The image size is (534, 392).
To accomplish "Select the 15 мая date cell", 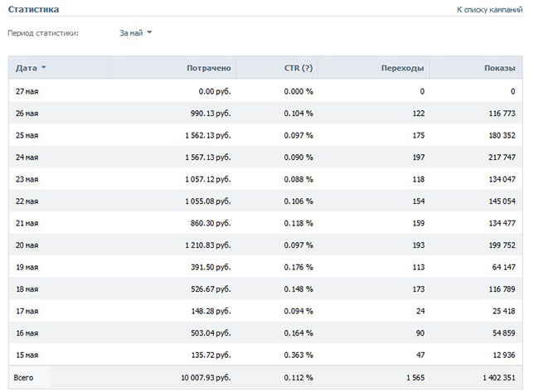I will pos(27,355).
